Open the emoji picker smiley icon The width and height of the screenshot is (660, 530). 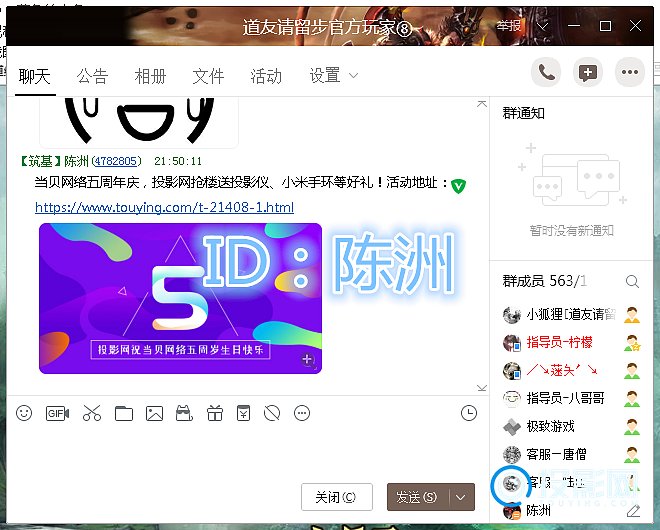(24, 413)
